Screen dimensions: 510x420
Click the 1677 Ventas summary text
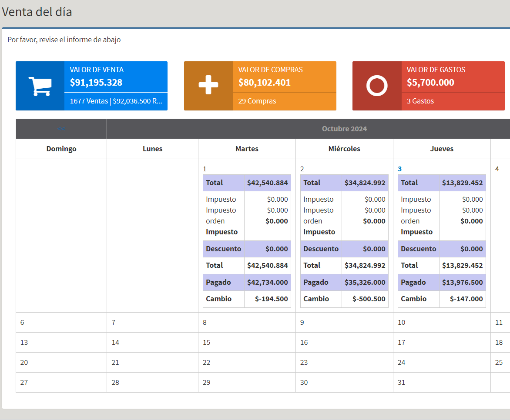coord(89,101)
